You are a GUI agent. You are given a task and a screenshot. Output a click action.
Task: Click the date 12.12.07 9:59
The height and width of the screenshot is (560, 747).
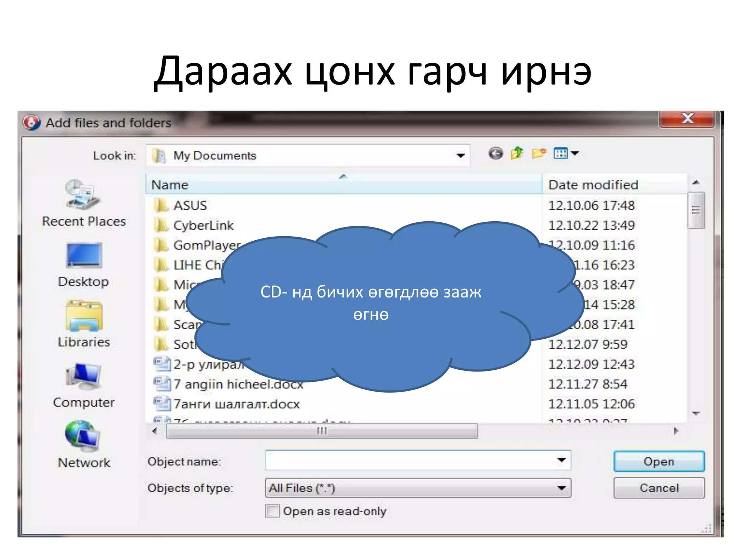[588, 344]
